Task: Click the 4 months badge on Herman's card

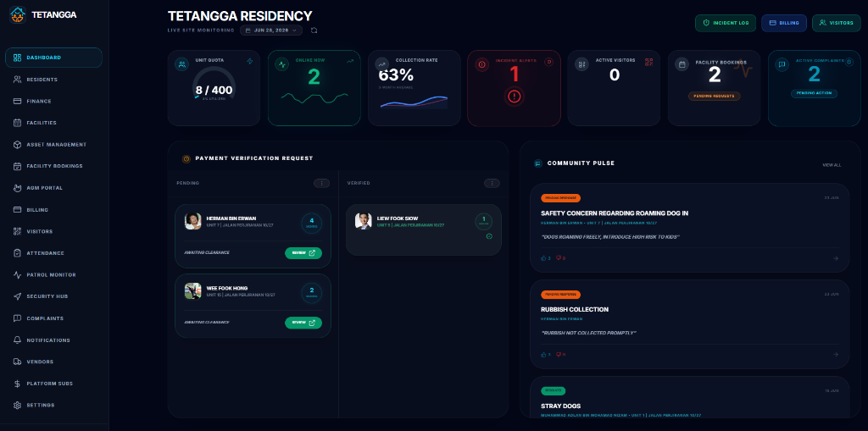Action: 312,223
